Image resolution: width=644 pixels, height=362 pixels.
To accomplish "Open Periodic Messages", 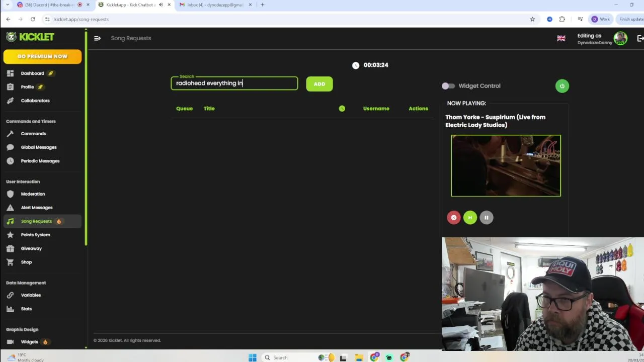I will pyautogui.click(x=40, y=161).
